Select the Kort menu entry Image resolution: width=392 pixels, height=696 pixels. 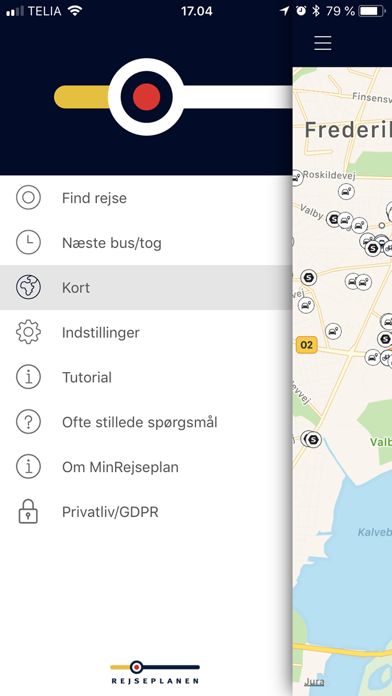[x=146, y=288]
